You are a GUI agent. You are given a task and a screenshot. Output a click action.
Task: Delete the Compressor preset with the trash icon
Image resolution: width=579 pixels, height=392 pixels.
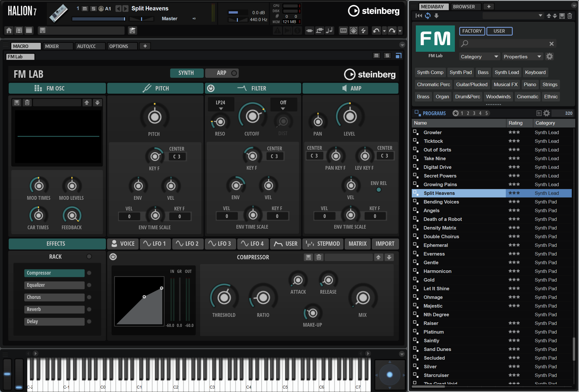[x=319, y=257]
